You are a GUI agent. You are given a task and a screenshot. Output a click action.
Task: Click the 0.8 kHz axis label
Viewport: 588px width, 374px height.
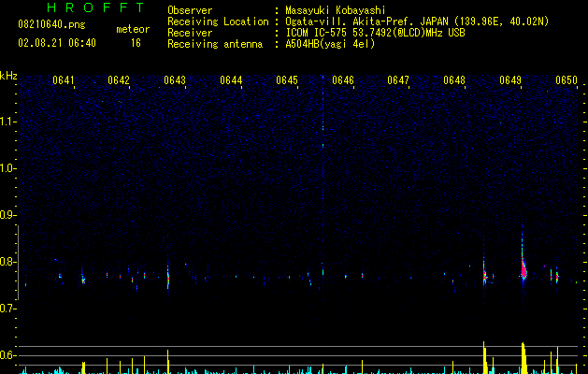[x=7, y=262]
